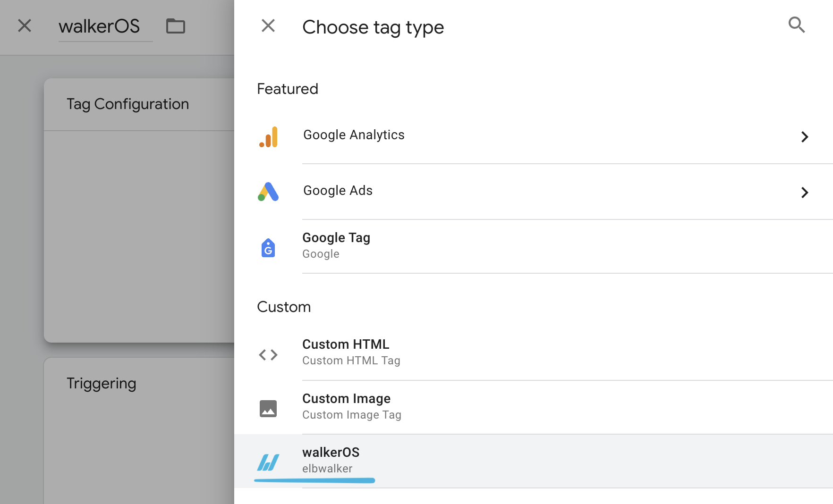The image size is (833, 504).
Task: Expand Google Analytics tag options chevron
Action: (805, 137)
